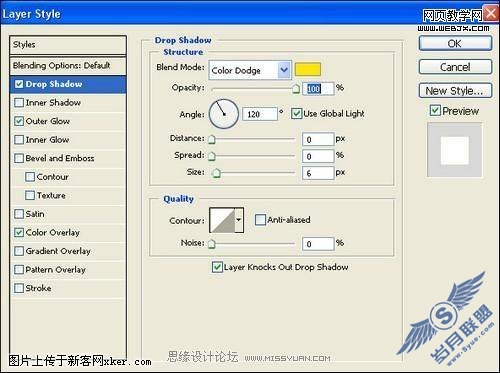Click the Distance slider handle
This screenshot has width=500, height=373.
(x=212, y=139)
